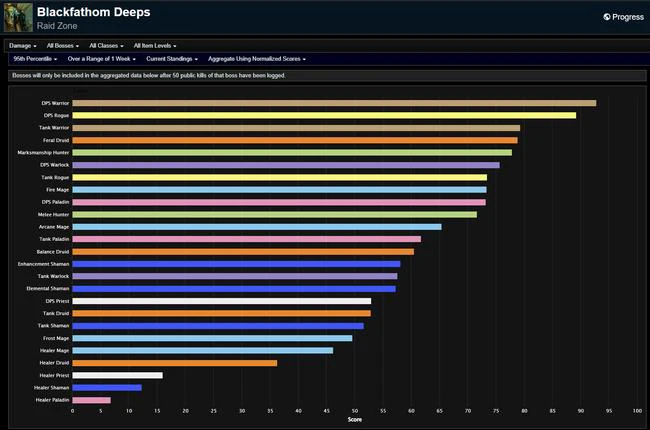Open the All Classes filter
Image resolution: width=650 pixels, height=430 pixels.
106,46
